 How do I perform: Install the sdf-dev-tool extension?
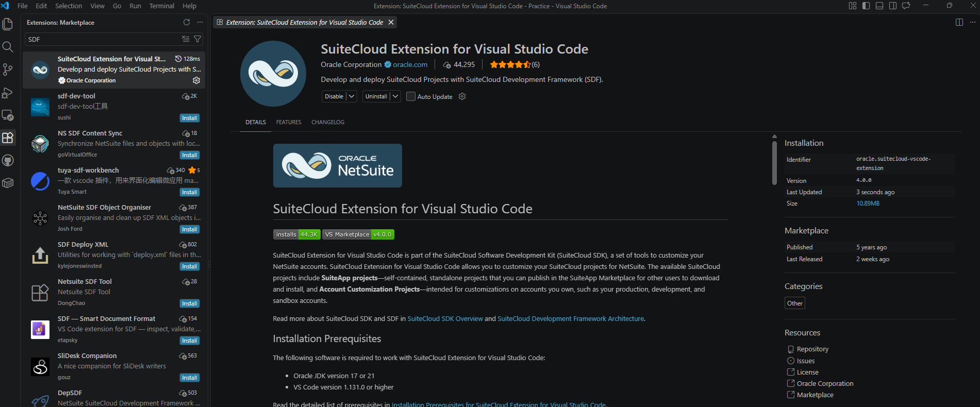190,118
